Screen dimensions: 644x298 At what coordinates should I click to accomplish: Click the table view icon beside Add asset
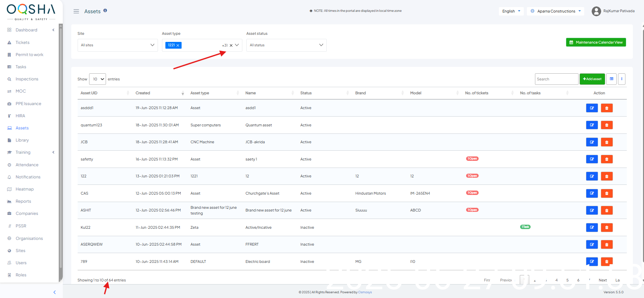[x=611, y=79]
